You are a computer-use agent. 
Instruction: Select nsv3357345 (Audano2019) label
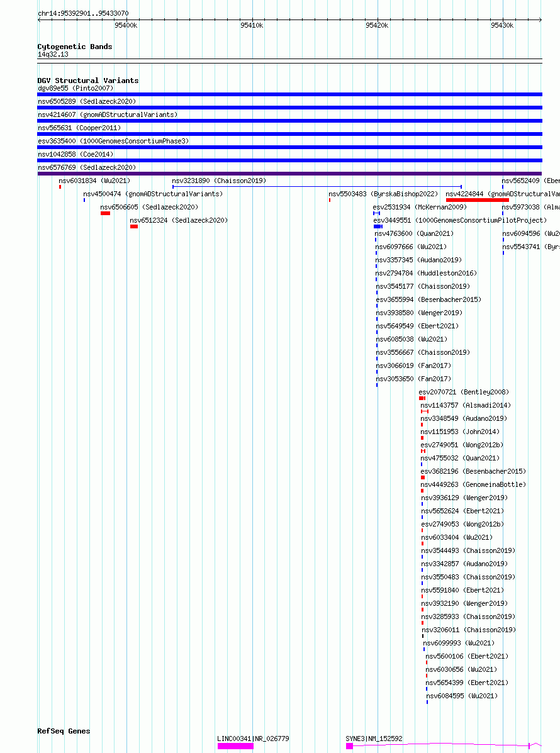418,260
